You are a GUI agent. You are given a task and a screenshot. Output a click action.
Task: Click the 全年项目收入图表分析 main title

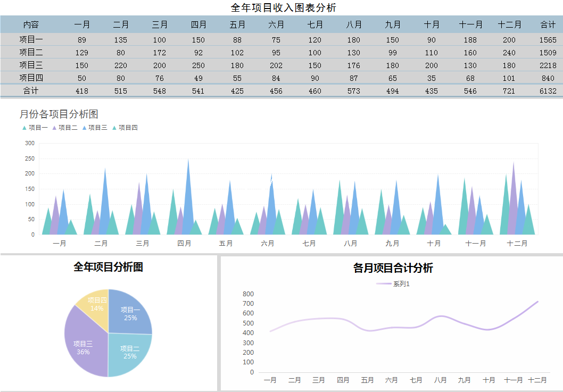(283, 7)
